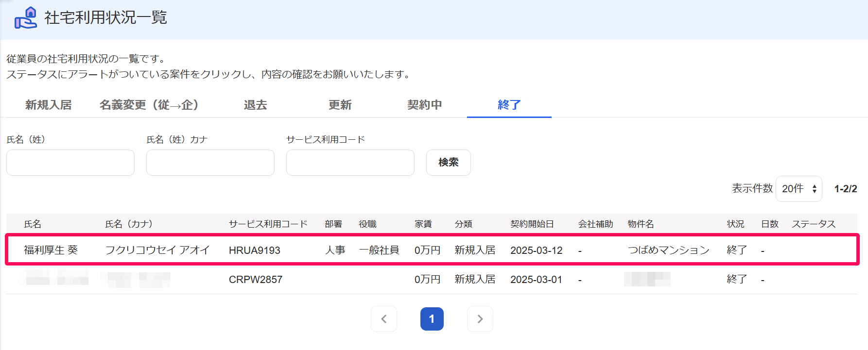Viewport: 868px width, 350px height.
Task: Click the 会社補助 column header
Action: point(595,224)
